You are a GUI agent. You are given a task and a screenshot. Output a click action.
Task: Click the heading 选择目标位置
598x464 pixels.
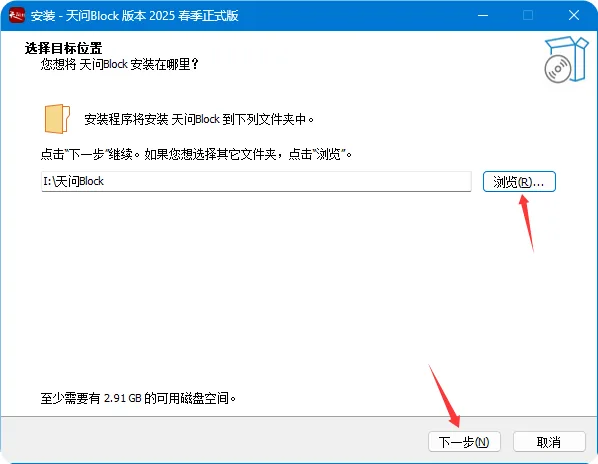63,48
